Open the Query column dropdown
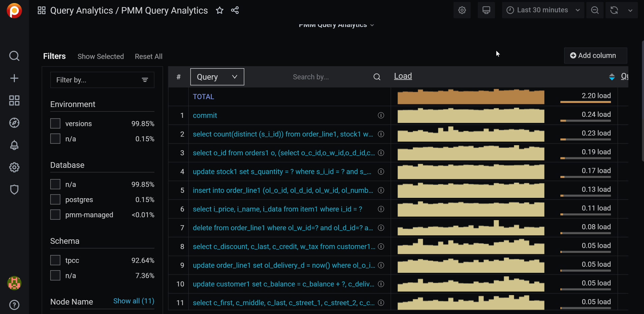This screenshot has width=644, height=314. click(217, 77)
